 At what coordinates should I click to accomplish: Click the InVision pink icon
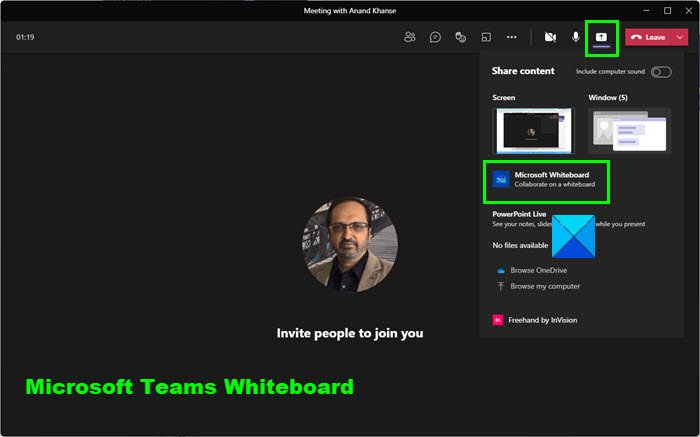pyautogui.click(x=498, y=320)
